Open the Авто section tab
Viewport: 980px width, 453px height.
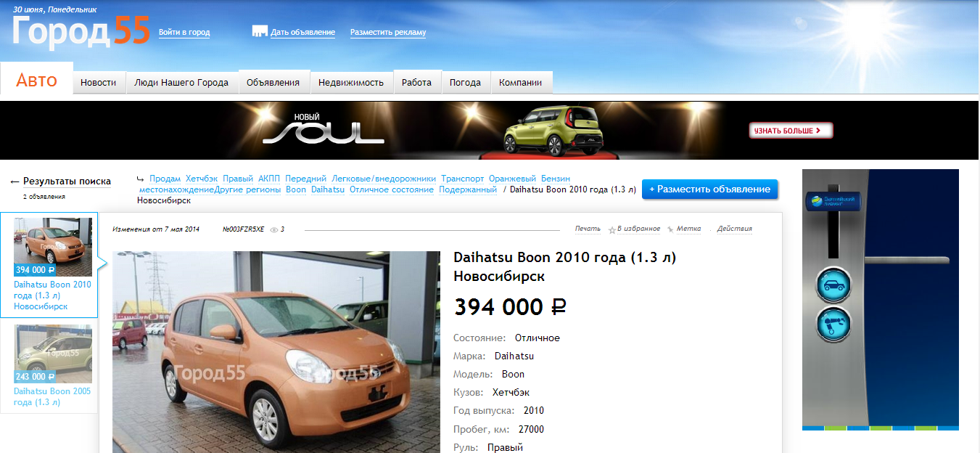click(37, 81)
